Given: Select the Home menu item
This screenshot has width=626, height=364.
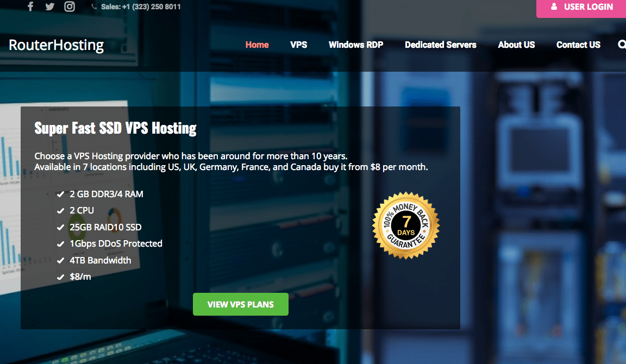Looking at the screenshot, I should click(257, 45).
